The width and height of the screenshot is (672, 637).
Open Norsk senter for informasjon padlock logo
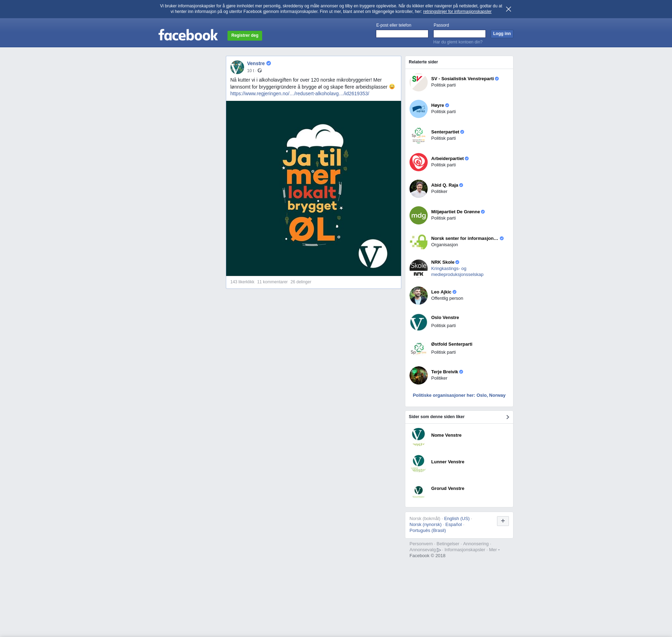tap(419, 242)
